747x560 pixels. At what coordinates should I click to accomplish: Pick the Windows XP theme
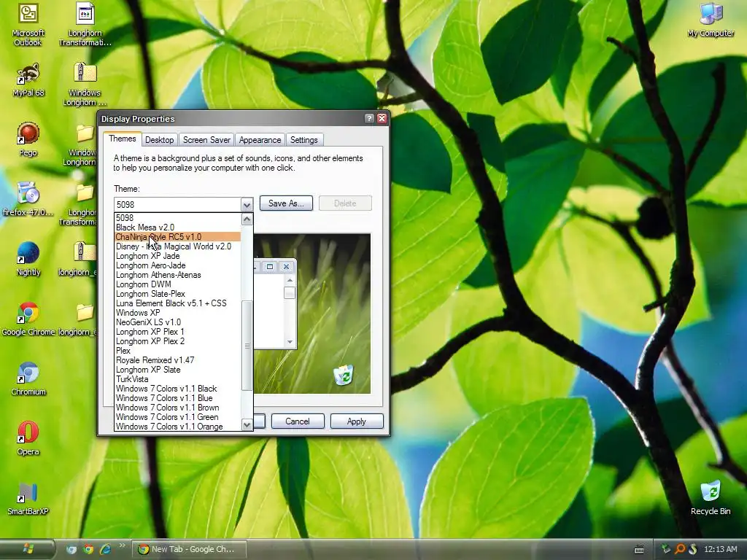[x=178, y=313]
